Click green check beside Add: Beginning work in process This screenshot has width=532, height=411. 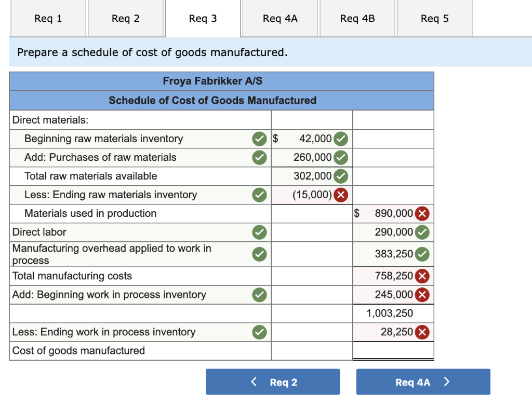point(260,295)
